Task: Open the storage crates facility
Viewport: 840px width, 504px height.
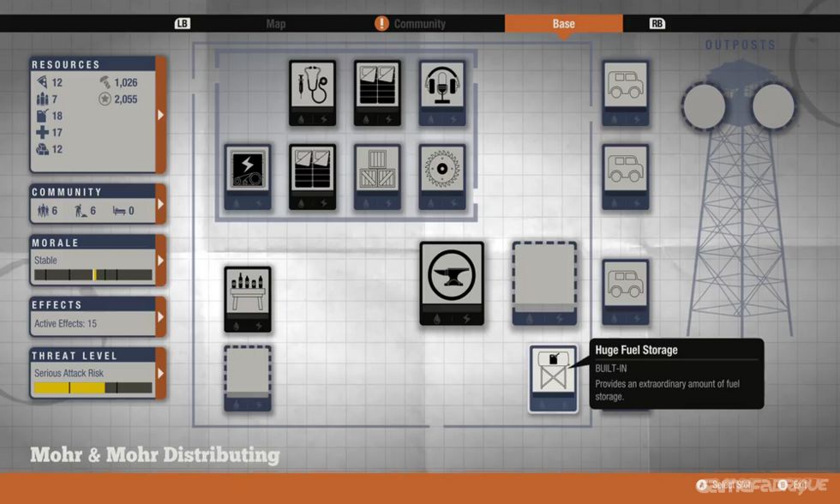Action: [377, 177]
